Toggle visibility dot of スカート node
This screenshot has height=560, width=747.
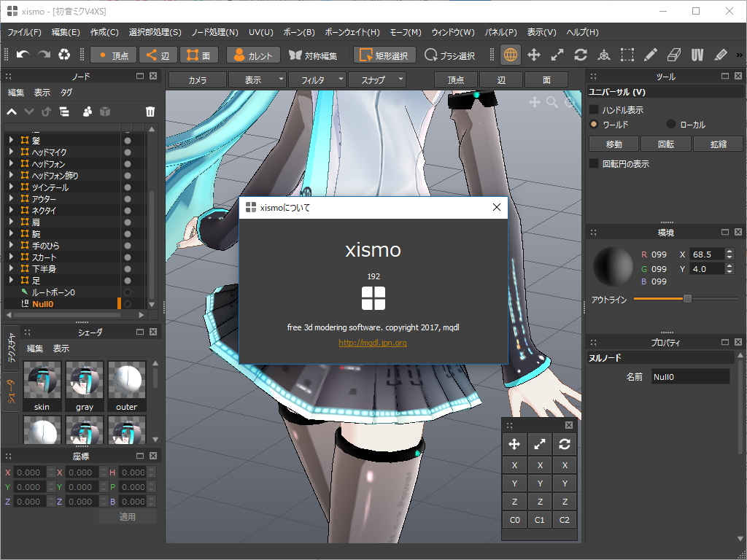click(x=127, y=257)
